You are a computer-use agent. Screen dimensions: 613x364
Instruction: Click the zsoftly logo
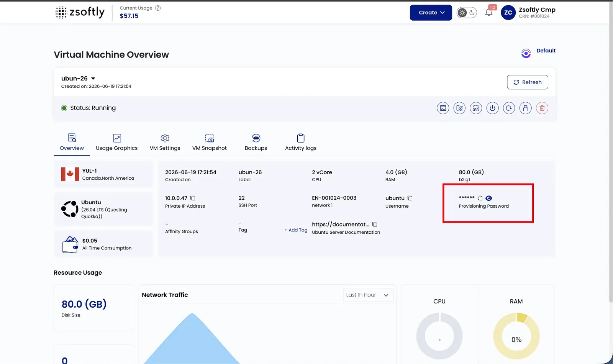click(80, 12)
